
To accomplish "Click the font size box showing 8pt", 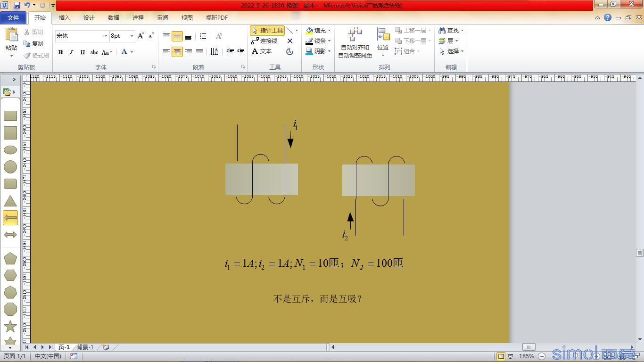I will [x=122, y=36].
